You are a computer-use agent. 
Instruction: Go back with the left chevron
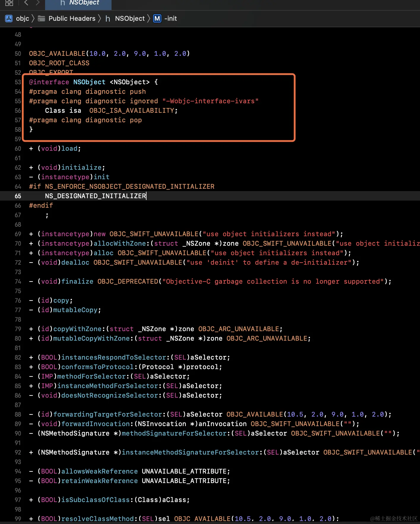26,3
